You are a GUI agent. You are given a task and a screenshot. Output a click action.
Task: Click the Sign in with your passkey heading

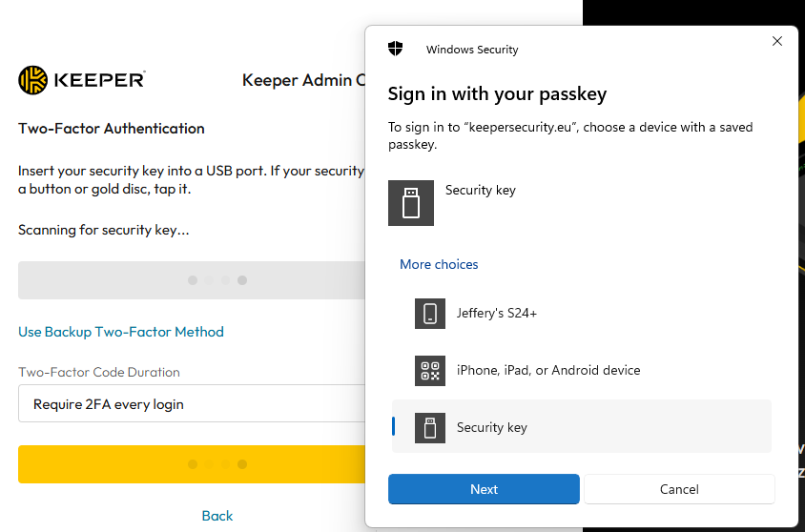click(497, 94)
